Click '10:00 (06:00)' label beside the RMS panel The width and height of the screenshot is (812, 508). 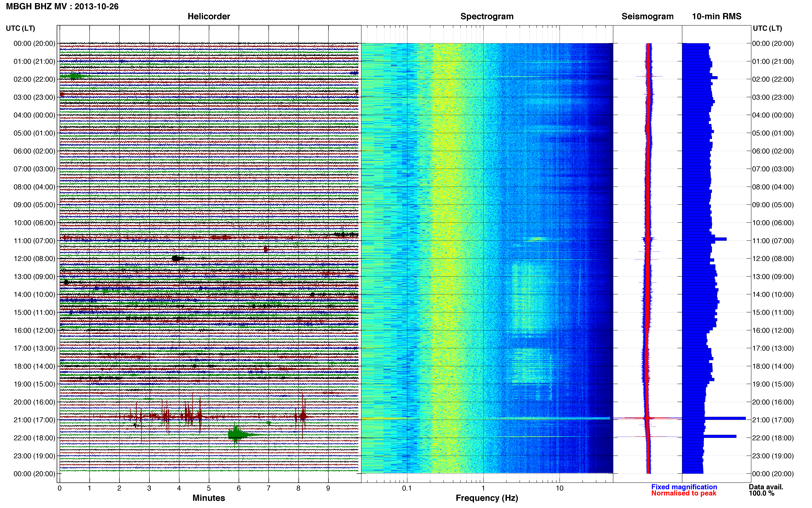773,223
